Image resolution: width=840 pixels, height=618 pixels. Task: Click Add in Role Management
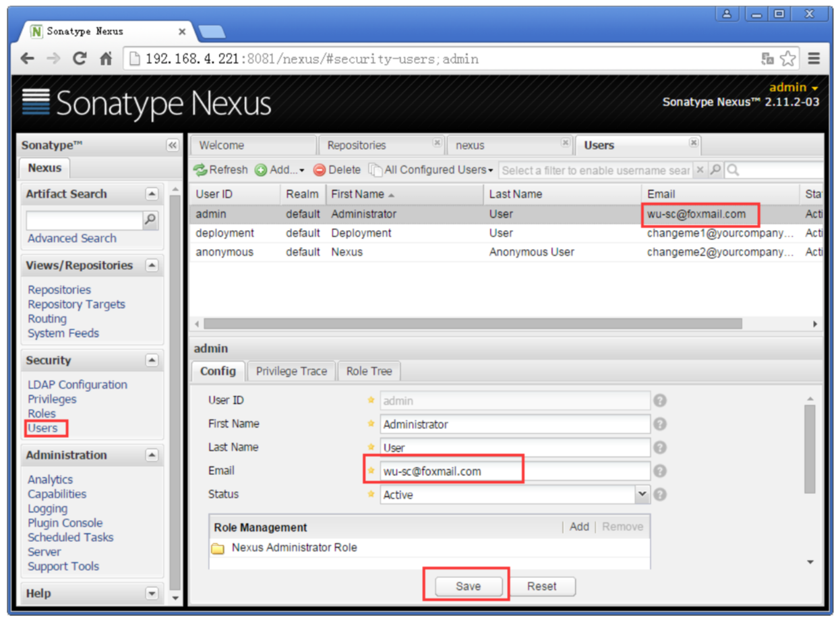tap(579, 527)
